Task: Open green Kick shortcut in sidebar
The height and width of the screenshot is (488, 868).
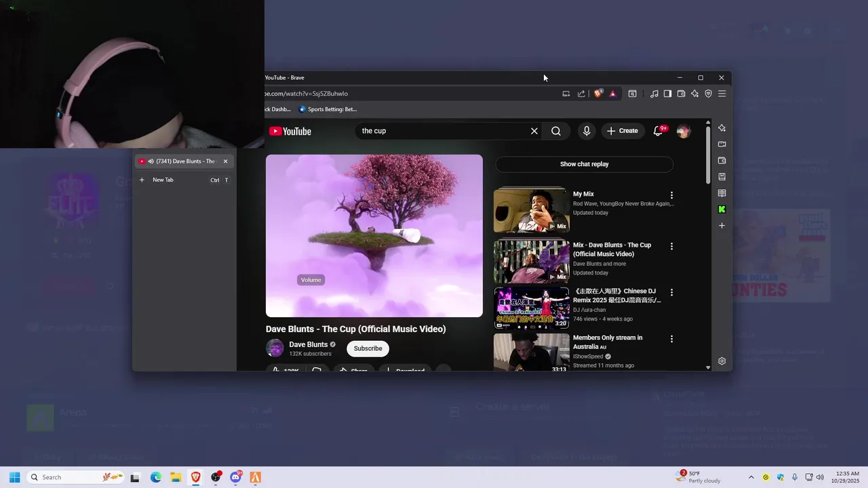Action: tap(722, 209)
